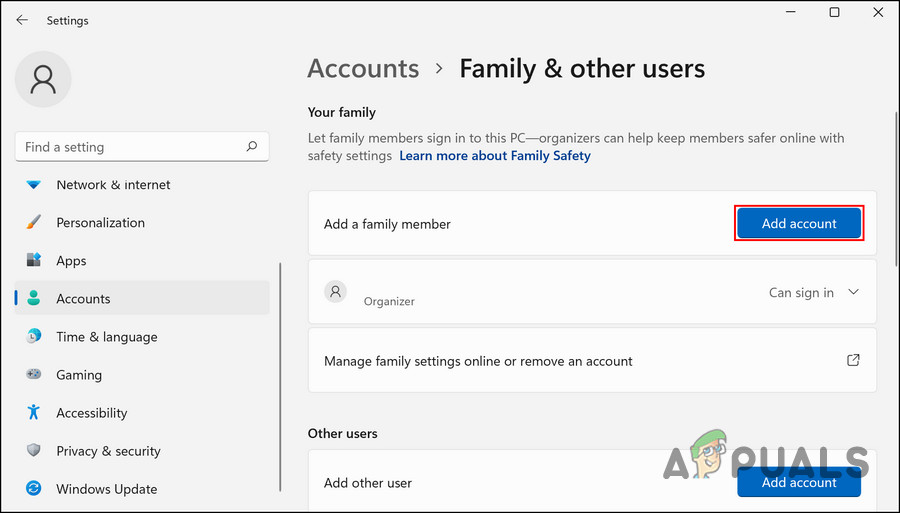Click Add account for other user
The image size is (900, 513).
(x=799, y=482)
